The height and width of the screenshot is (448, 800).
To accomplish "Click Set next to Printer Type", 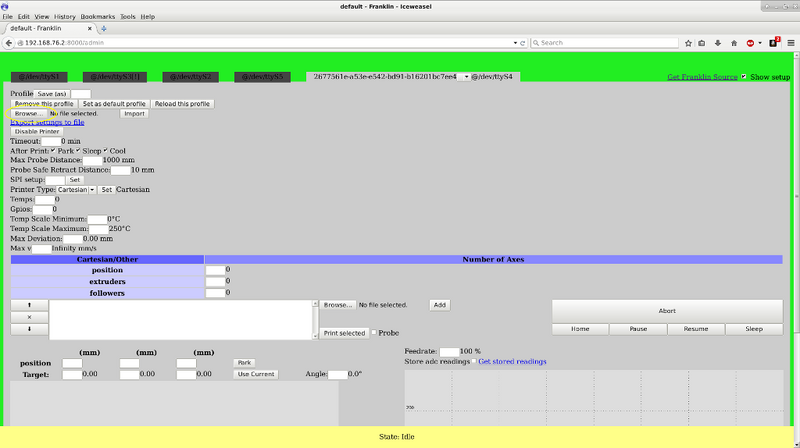I will [107, 190].
